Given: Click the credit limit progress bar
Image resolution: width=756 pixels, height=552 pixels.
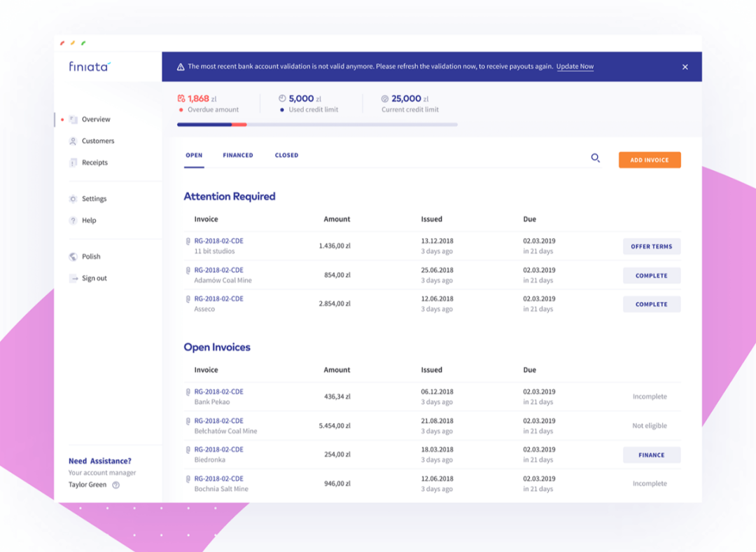Looking at the screenshot, I should point(317,125).
